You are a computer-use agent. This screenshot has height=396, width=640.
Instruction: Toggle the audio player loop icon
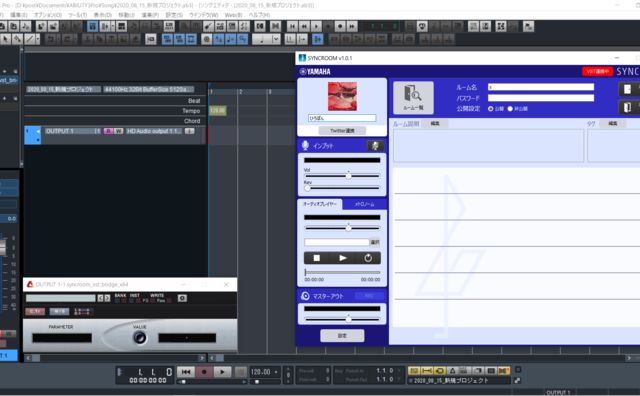tap(368, 258)
